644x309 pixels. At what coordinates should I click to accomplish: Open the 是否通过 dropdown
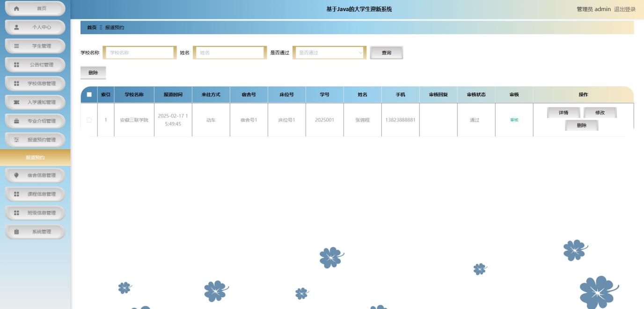click(x=329, y=53)
